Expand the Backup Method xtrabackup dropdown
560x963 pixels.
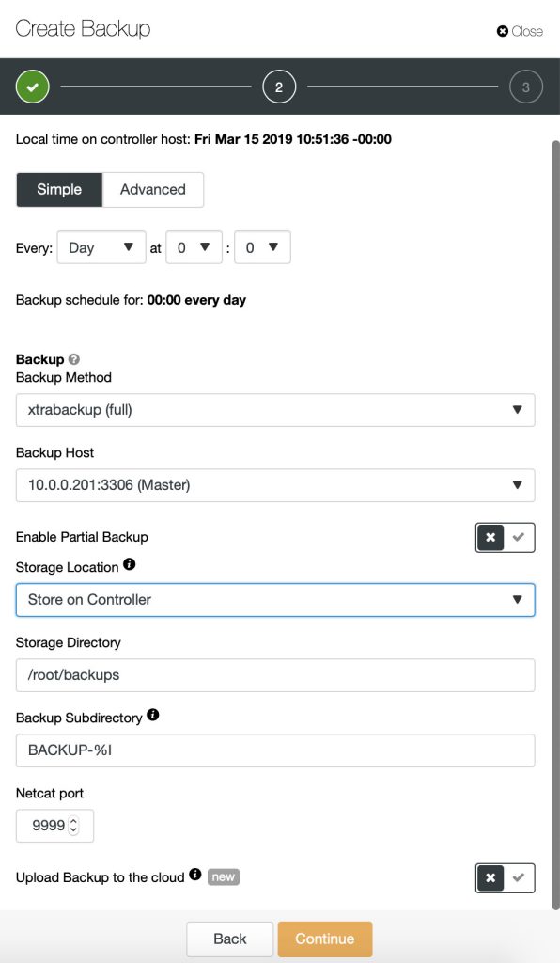coord(275,410)
